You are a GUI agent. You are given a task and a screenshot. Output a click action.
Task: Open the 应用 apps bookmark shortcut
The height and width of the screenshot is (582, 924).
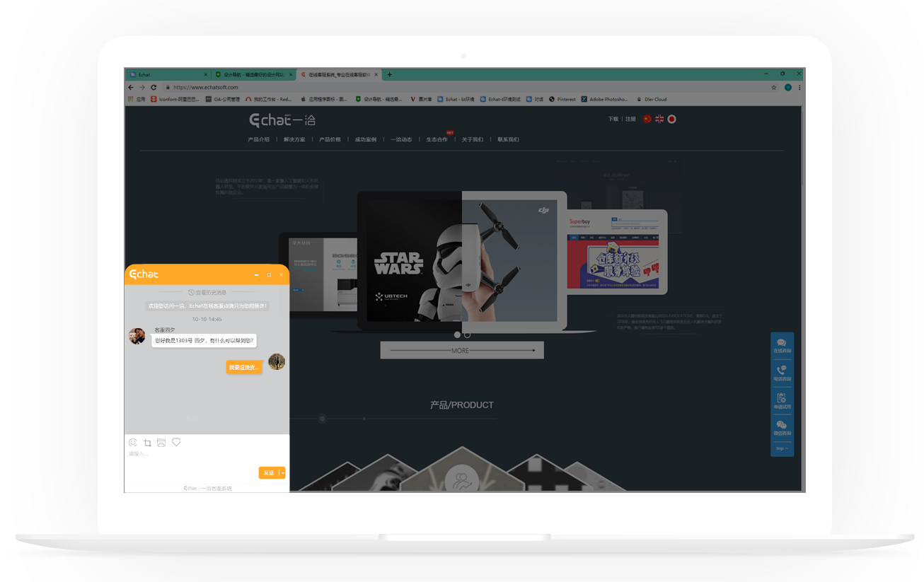[x=137, y=99]
